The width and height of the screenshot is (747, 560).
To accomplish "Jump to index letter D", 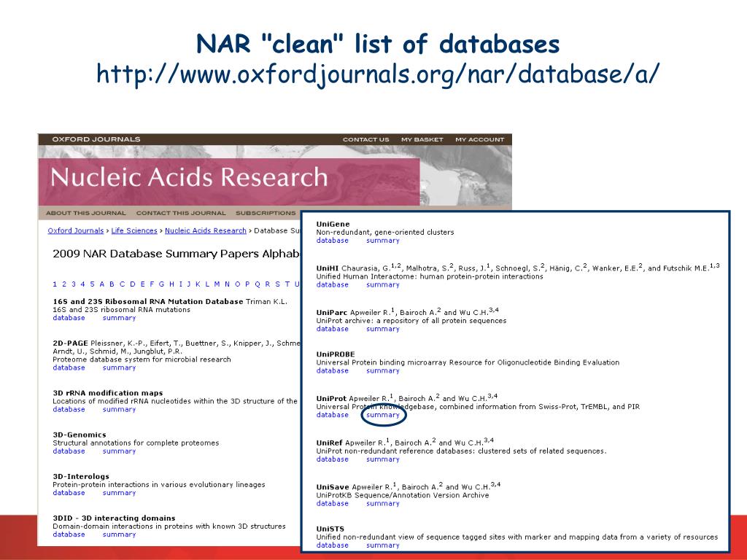I will point(132,284).
